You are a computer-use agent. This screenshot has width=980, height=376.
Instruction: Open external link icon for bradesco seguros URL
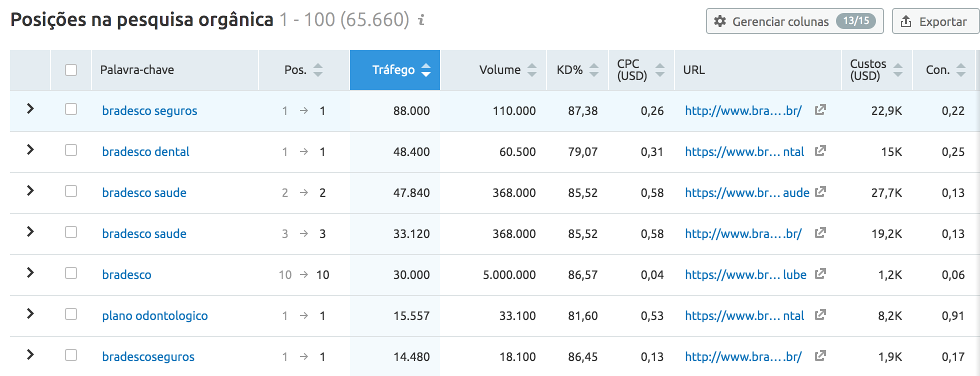[x=820, y=109]
